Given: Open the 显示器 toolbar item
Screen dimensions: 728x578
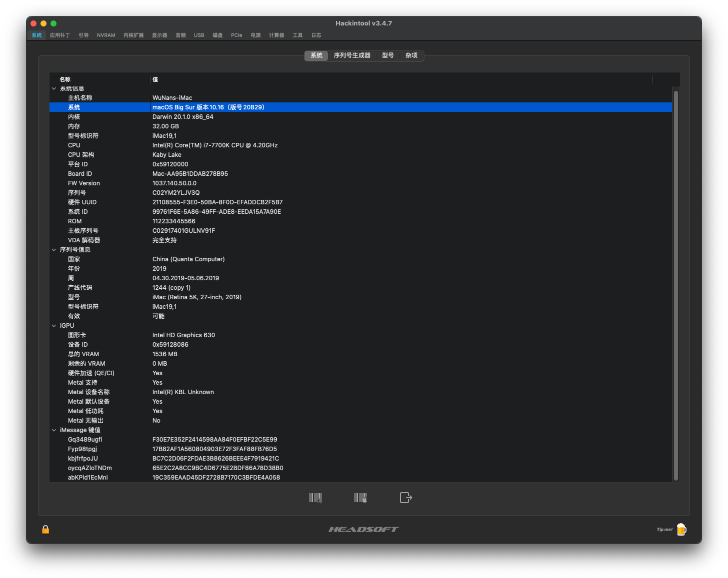Looking at the screenshot, I should coord(159,35).
